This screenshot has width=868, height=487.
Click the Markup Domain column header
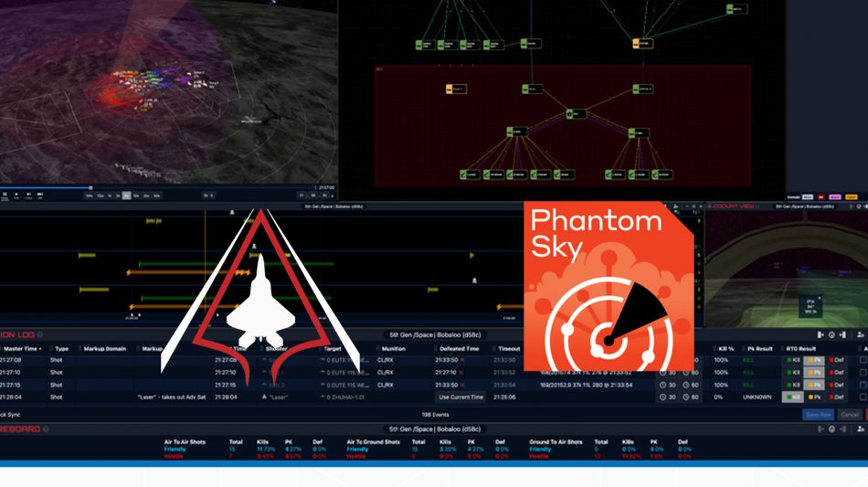click(x=105, y=349)
